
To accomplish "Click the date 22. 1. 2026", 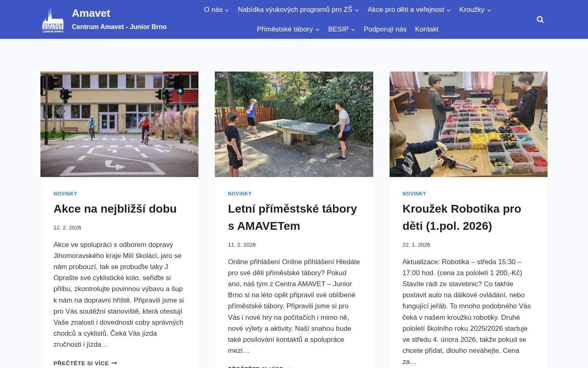I will [416, 245].
